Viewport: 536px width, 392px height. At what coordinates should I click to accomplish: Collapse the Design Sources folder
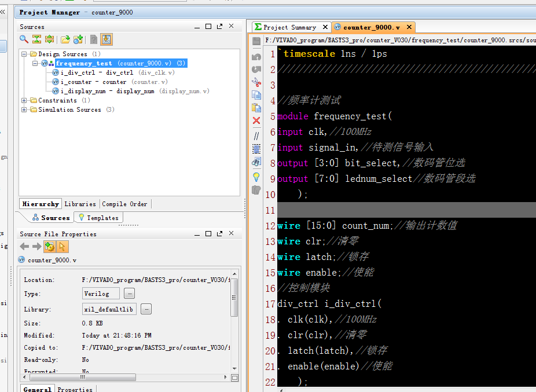tap(24, 54)
